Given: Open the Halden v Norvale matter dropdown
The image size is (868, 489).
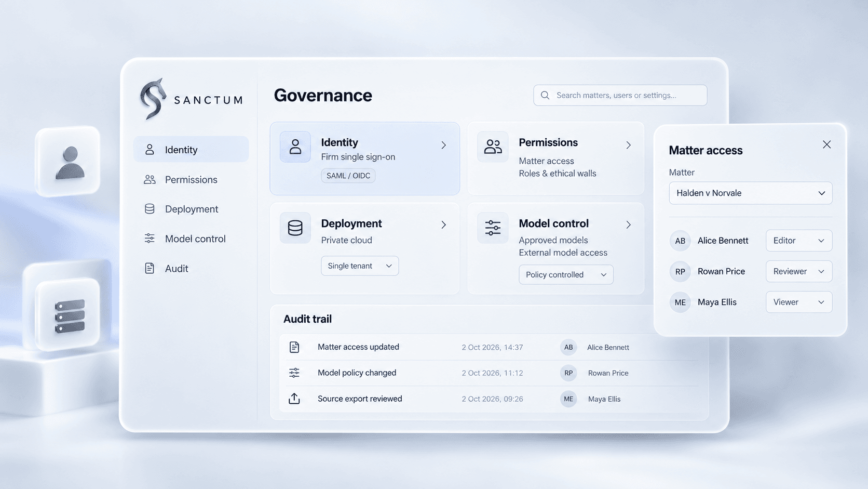Looking at the screenshot, I should (750, 193).
